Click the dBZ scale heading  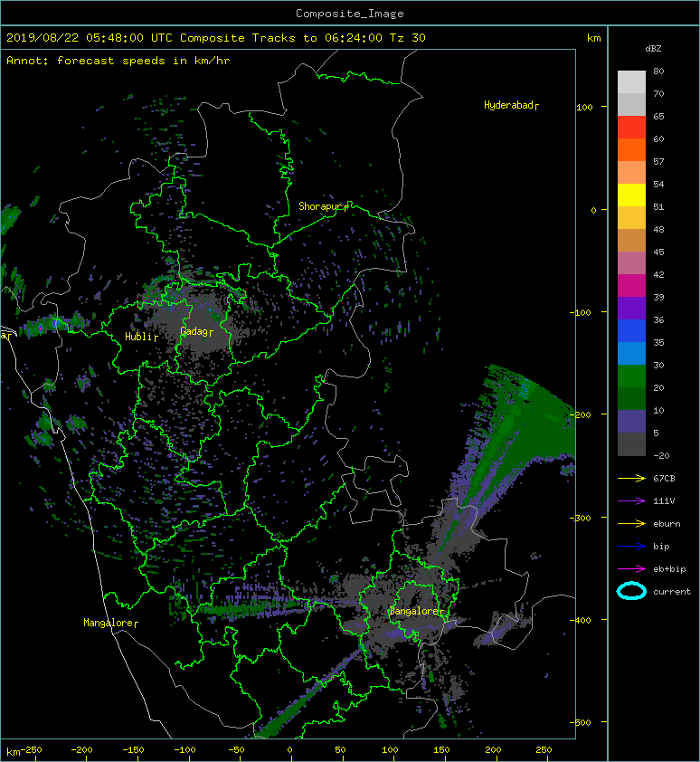(653, 49)
